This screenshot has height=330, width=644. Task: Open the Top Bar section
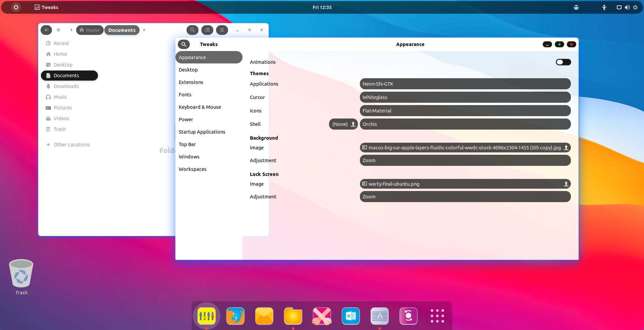pyautogui.click(x=209, y=144)
